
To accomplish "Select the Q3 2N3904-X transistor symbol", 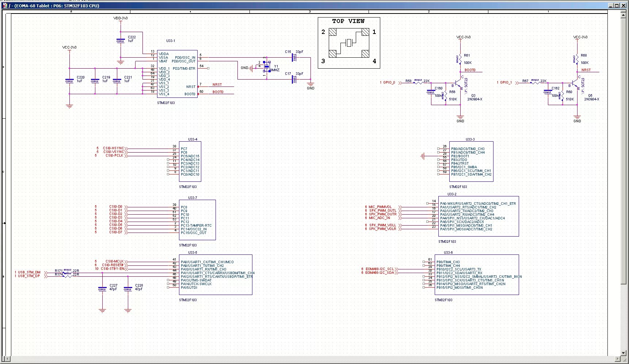I will coord(458,83).
